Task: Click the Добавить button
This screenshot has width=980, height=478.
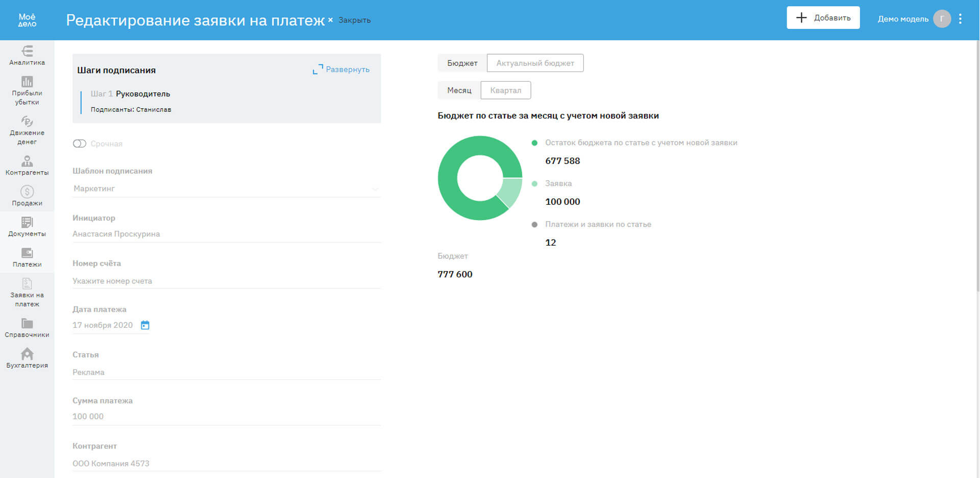Action: point(823,18)
